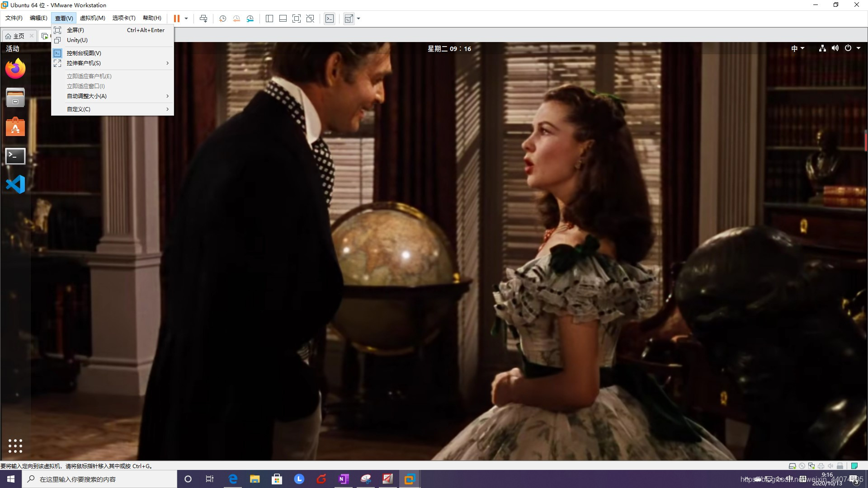This screenshot has height=488, width=868.
Task: Revert the virtual machine to its snapshot
Action: [x=236, y=19]
